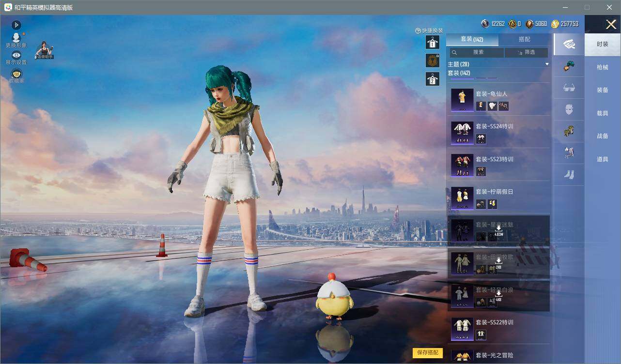This screenshot has width=621, height=364.
Task: Click second item icon under 套装-柠萌假日
Action: (492, 204)
